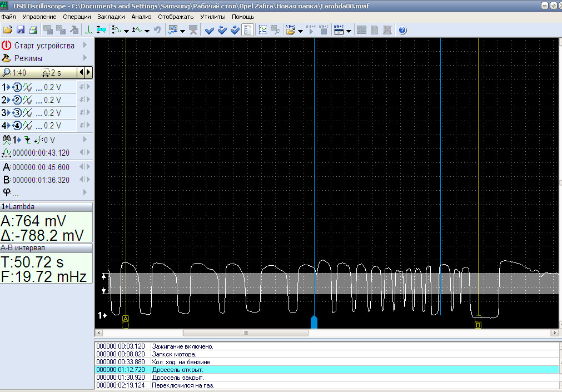Click the magnifier zoom 1:40 icon

point(6,73)
